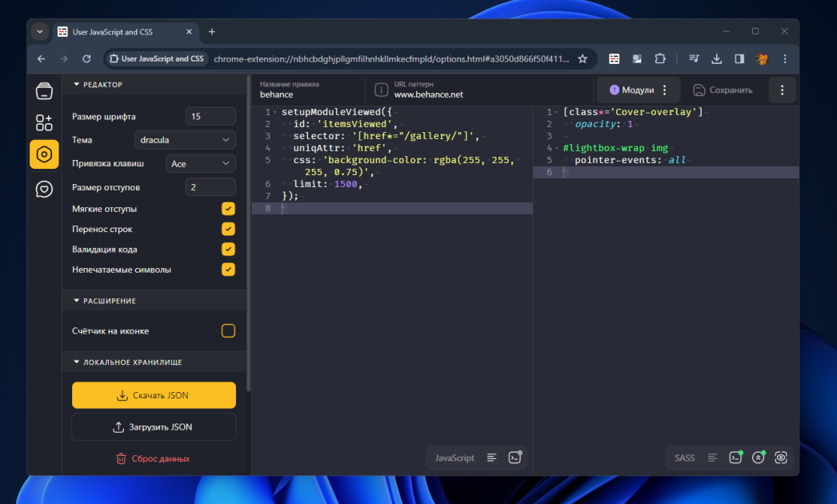The image size is (837, 504).
Task: Click the SASS language label
Action: click(x=684, y=458)
